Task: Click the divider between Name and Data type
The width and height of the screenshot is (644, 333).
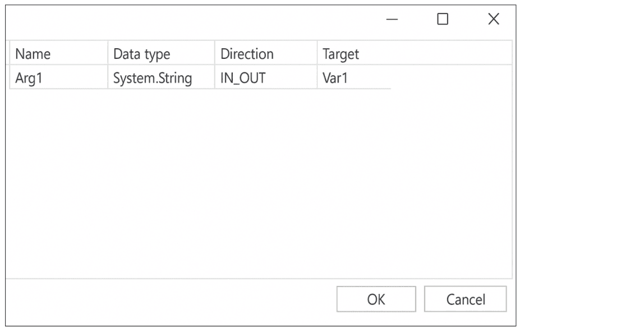Action: point(108,54)
